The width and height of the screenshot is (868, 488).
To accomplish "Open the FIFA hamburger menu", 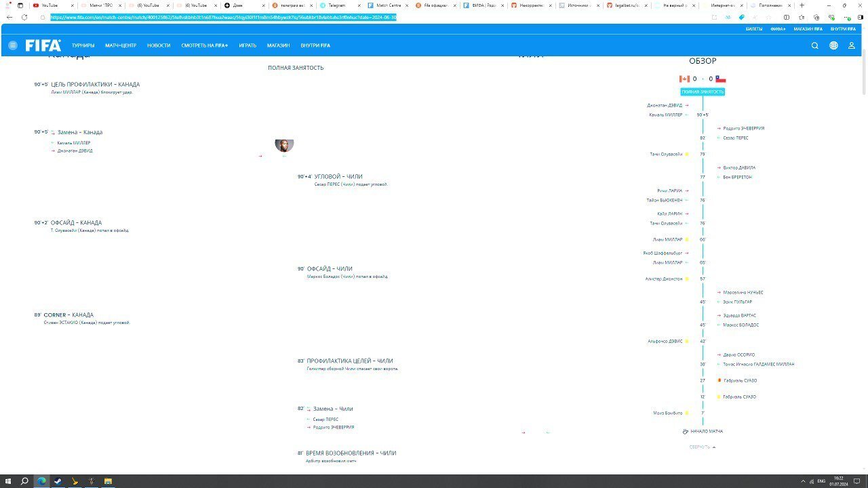I will 12,45.
